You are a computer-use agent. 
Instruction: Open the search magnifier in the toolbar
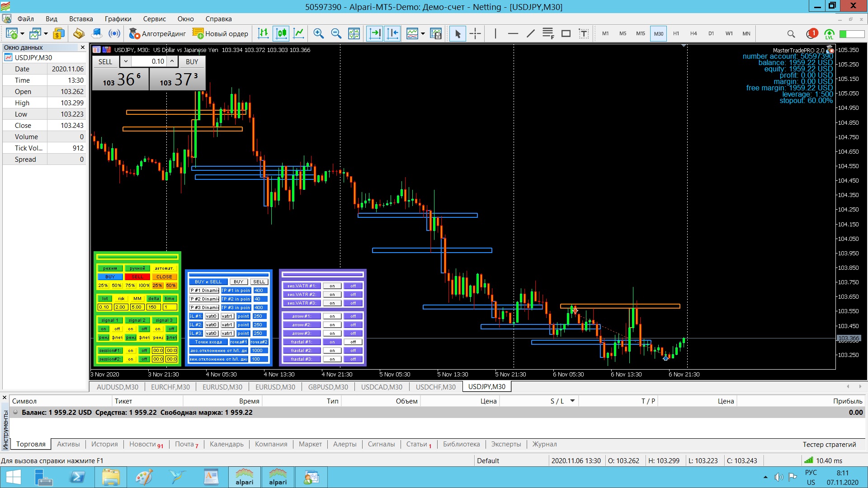[791, 33]
